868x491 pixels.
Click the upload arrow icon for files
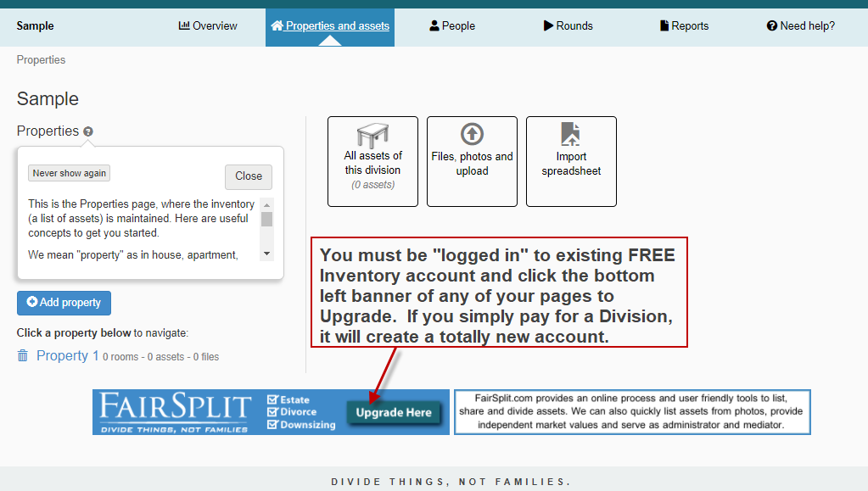[472, 134]
